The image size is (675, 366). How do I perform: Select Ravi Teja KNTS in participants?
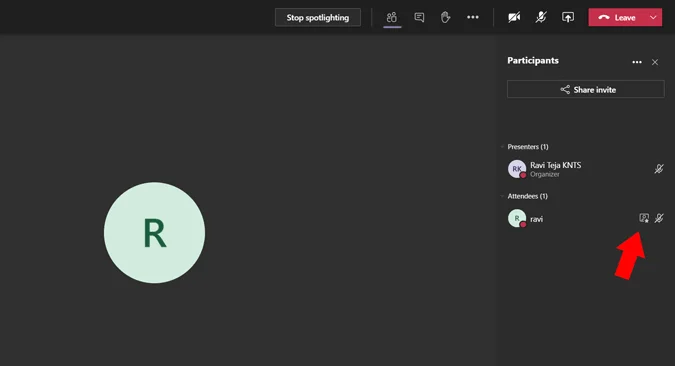[585, 169]
